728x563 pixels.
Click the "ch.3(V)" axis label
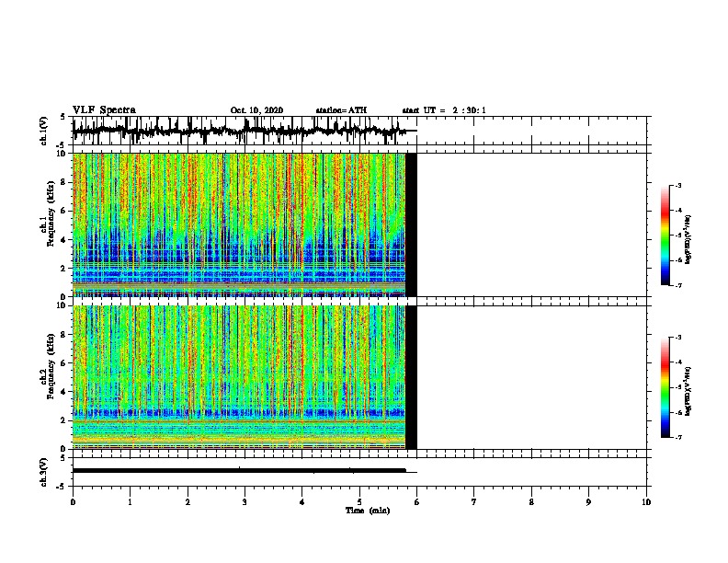[43, 472]
